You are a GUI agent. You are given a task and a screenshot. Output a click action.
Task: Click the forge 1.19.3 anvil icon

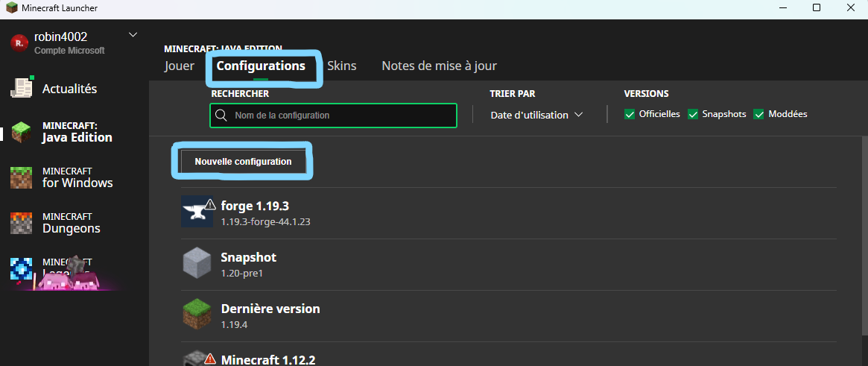click(197, 212)
